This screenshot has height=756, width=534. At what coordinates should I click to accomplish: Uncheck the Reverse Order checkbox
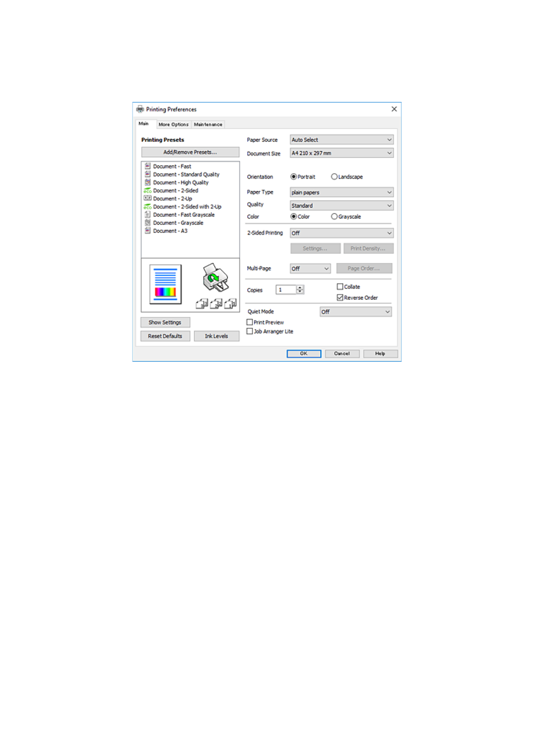point(340,297)
